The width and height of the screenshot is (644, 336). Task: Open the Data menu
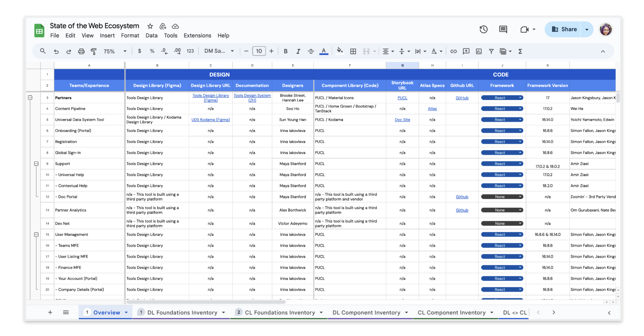(151, 36)
